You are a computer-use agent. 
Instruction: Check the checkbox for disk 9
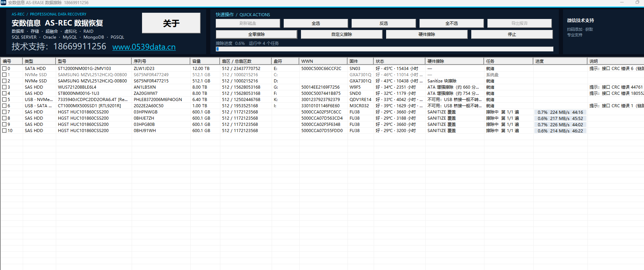tap(4, 124)
